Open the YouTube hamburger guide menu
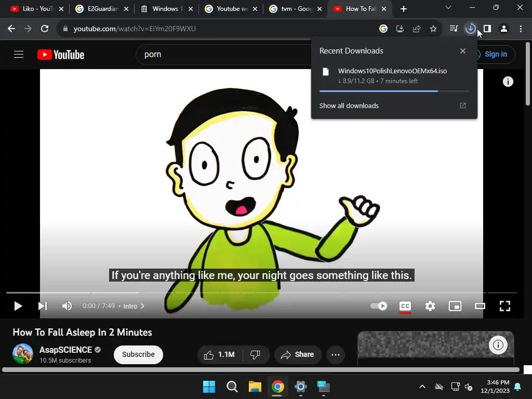The width and height of the screenshot is (532, 399). point(19,54)
